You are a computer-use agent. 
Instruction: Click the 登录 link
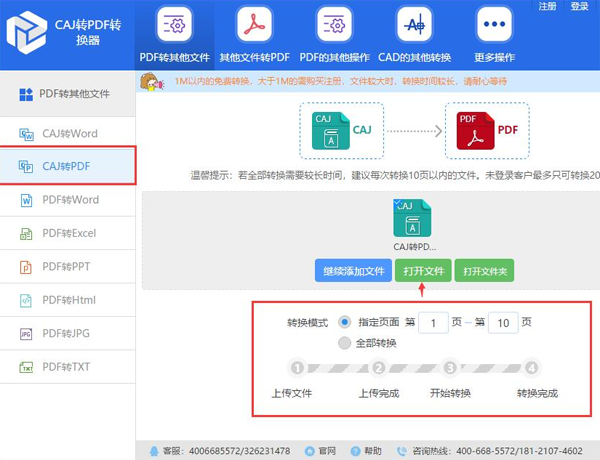(x=579, y=6)
